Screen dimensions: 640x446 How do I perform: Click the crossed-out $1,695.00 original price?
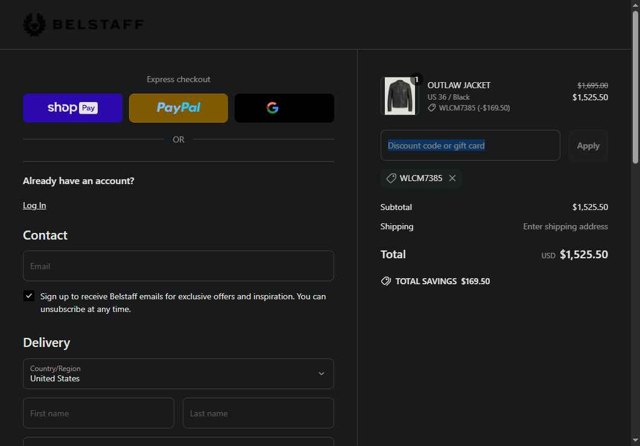pyautogui.click(x=593, y=85)
